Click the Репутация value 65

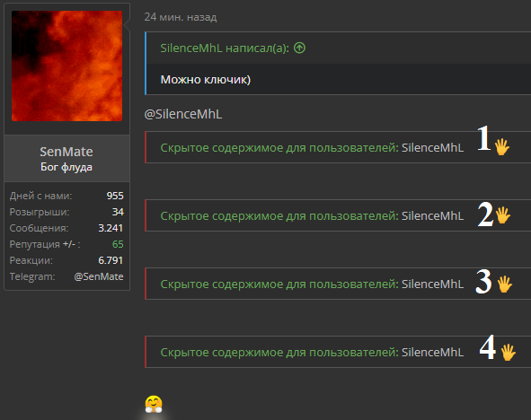click(118, 244)
